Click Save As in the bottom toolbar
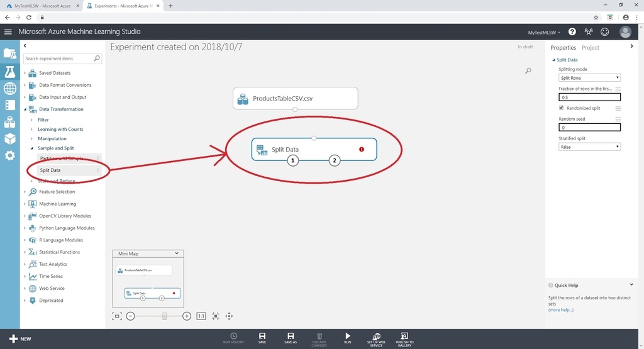This screenshot has width=644, height=349. [x=291, y=338]
